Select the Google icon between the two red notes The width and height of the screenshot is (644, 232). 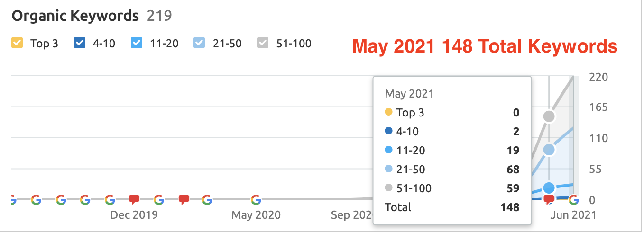(x=159, y=199)
